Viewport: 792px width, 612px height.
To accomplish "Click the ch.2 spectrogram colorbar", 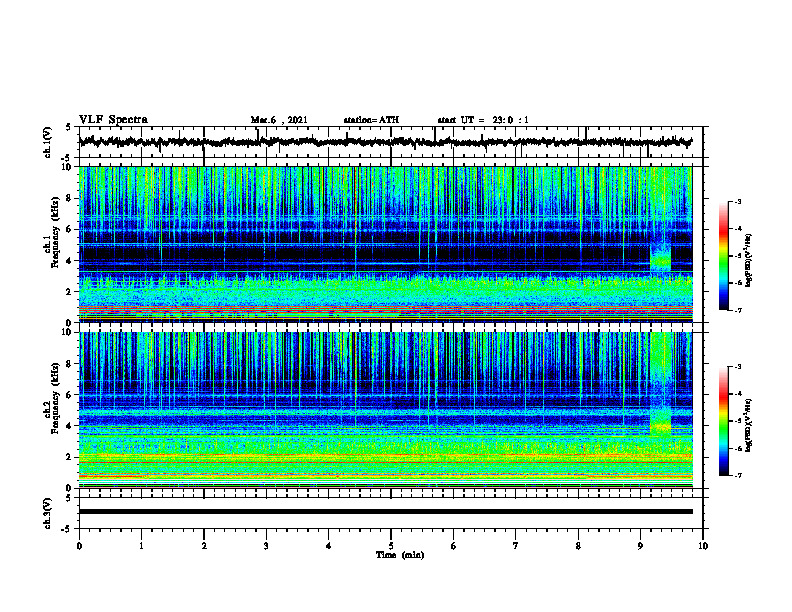I will tap(723, 421).
